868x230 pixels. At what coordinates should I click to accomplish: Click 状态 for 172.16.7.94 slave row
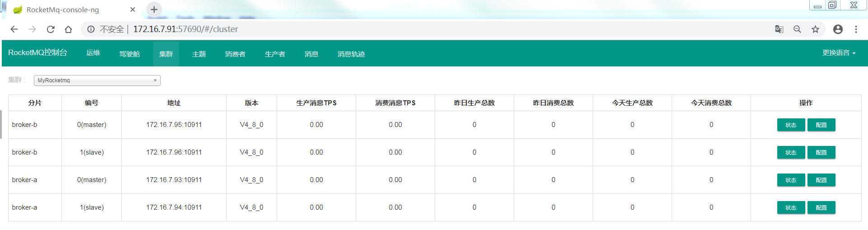tap(791, 208)
